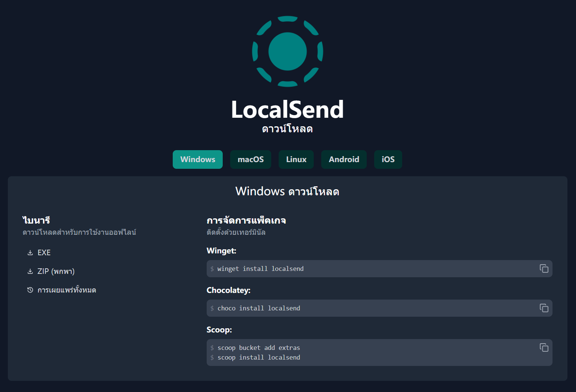Image resolution: width=576 pixels, height=392 pixels.
Task: Switch to the macOS tab
Action: [x=250, y=159]
